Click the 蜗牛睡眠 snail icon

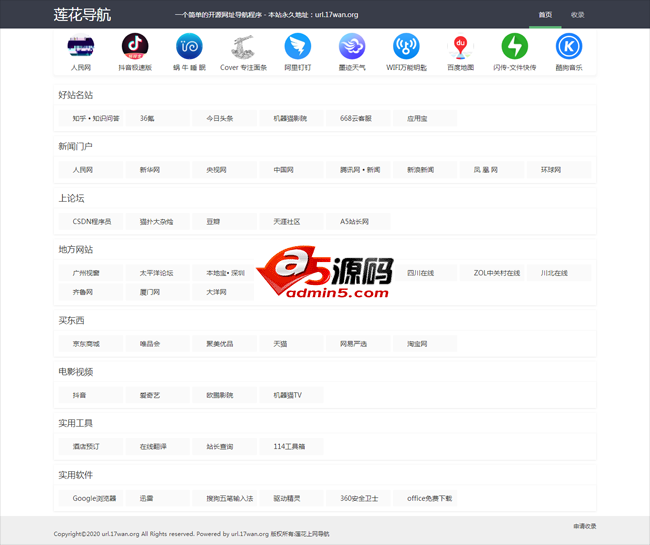189,46
